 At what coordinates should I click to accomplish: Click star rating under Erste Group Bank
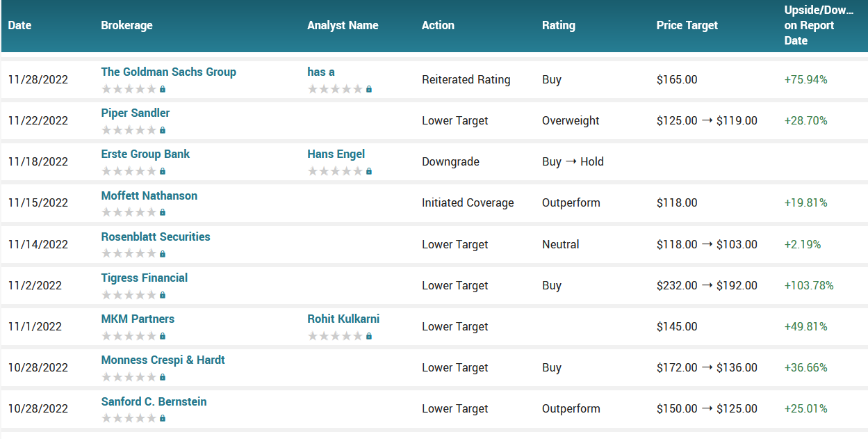(x=129, y=171)
